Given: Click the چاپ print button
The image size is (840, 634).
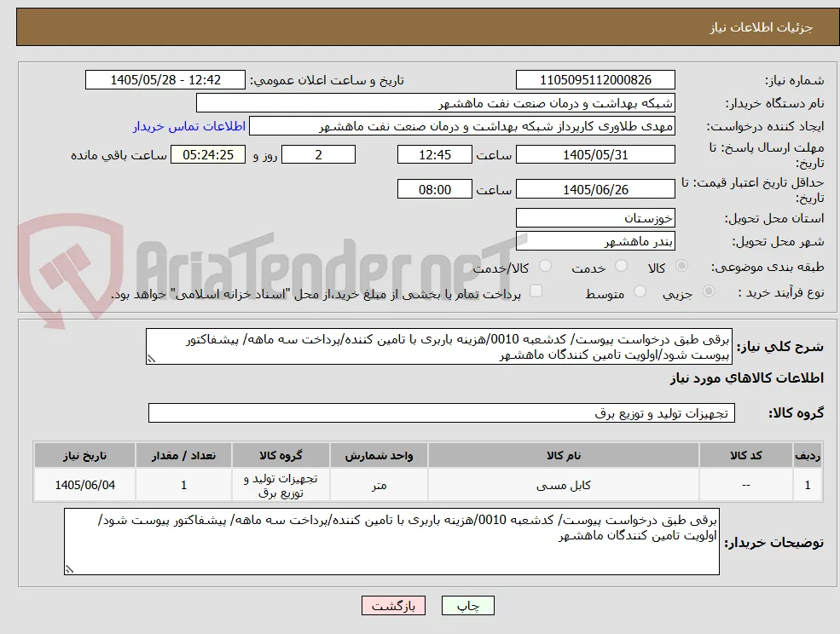Looking at the screenshot, I should pos(467,606).
